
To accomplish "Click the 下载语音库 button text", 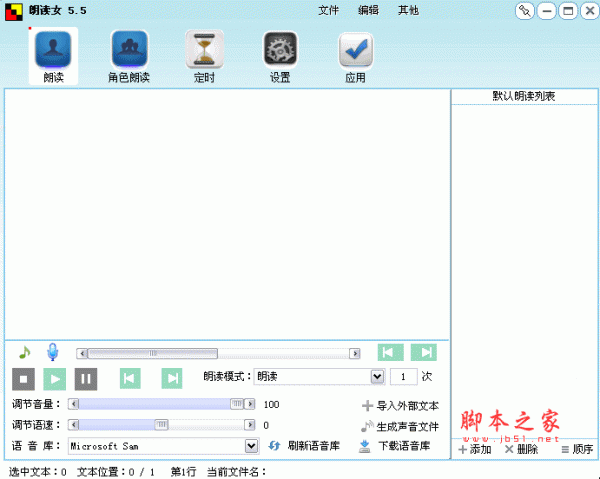I will pos(404,446).
